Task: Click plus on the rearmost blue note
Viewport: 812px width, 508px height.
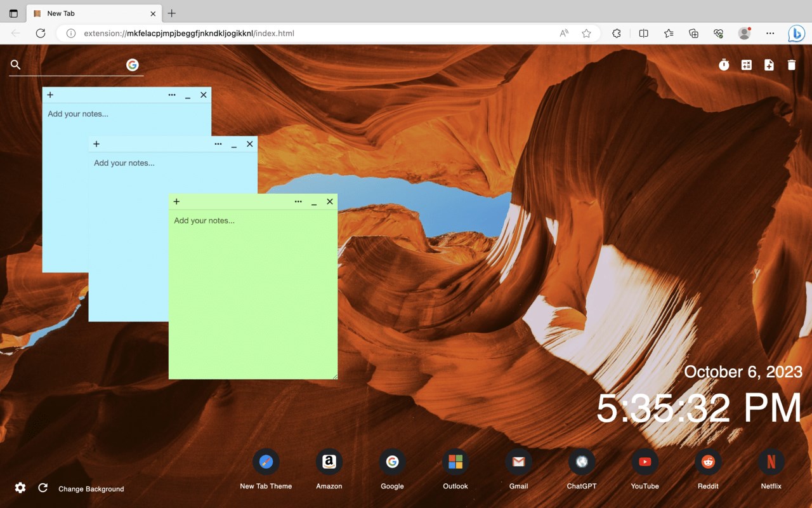Action: click(x=50, y=95)
